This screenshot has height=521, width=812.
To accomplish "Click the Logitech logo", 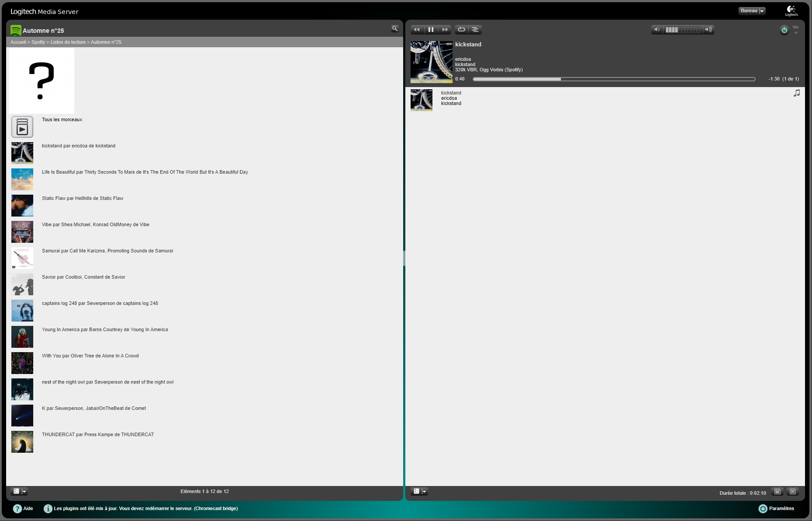I will pyautogui.click(x=791, y=11).
